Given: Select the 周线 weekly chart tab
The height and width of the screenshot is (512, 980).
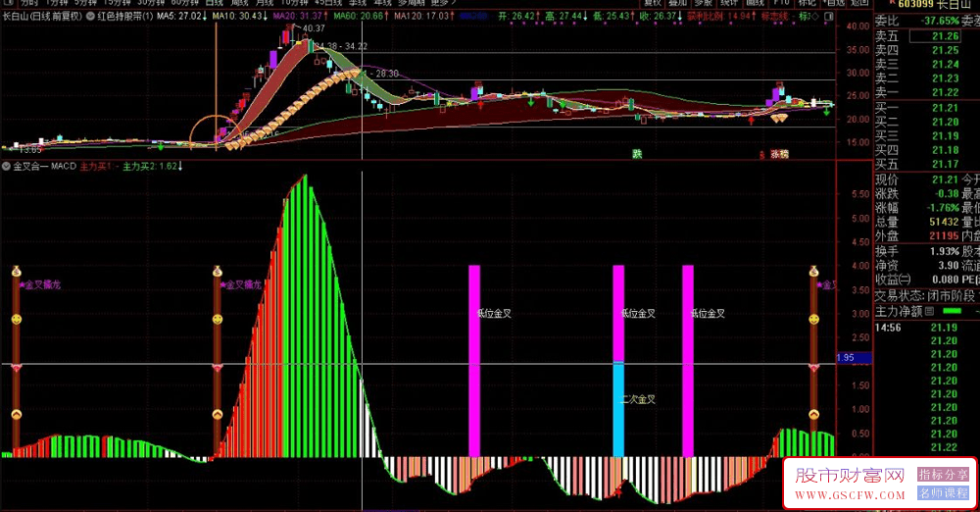Looking at the screenshot, I should (239, 3).
